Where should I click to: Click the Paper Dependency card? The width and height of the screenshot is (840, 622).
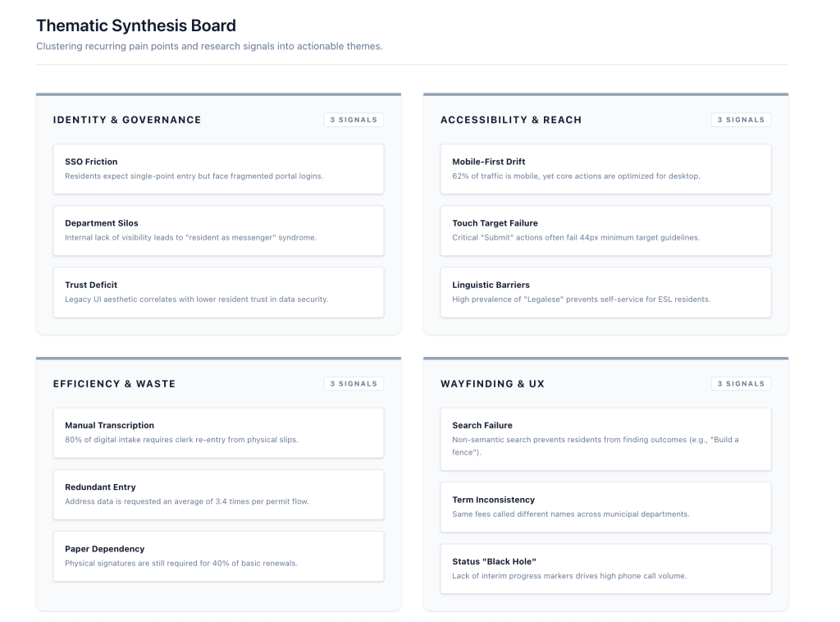pyautogui.click(x=218, y=556)
